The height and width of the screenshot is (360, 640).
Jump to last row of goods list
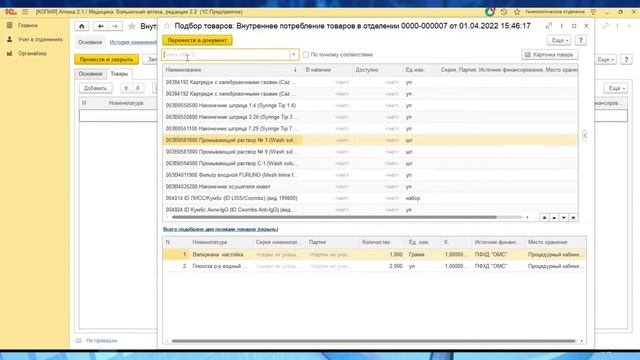pyautogui.click(x=573, y=218)
